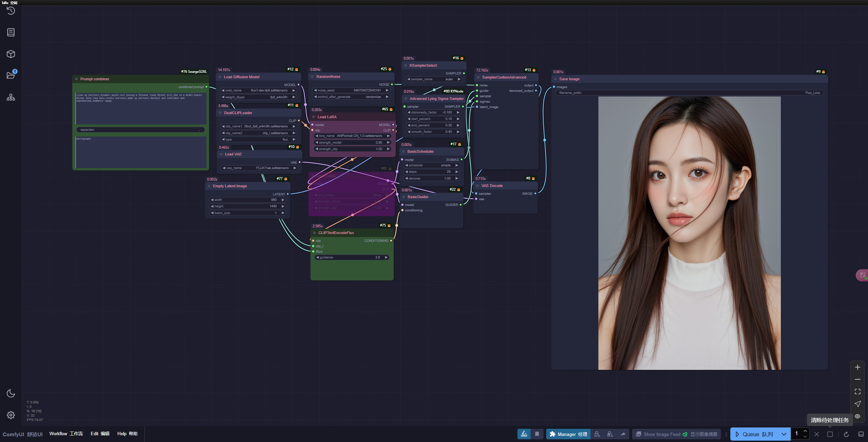Open the queue history sidebar icon
The height and width of the screenshot is (442, 868).
click(x=11, y=11)
